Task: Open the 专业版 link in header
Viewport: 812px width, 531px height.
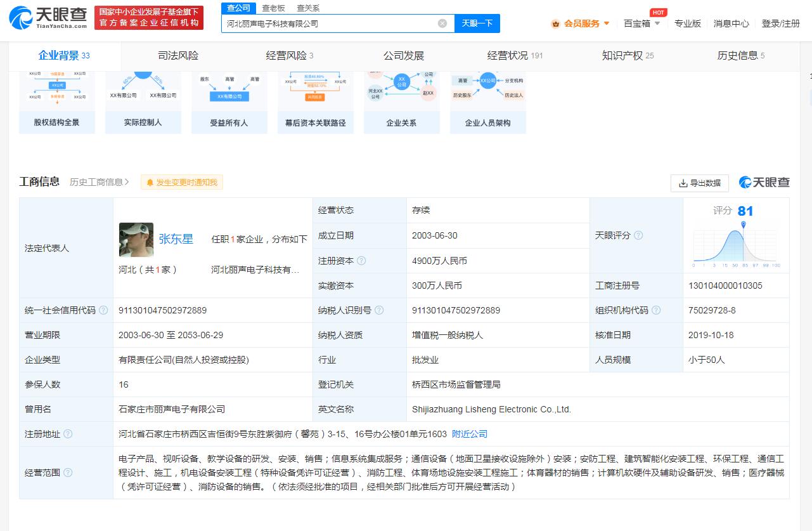Action: tap(688, 23)
